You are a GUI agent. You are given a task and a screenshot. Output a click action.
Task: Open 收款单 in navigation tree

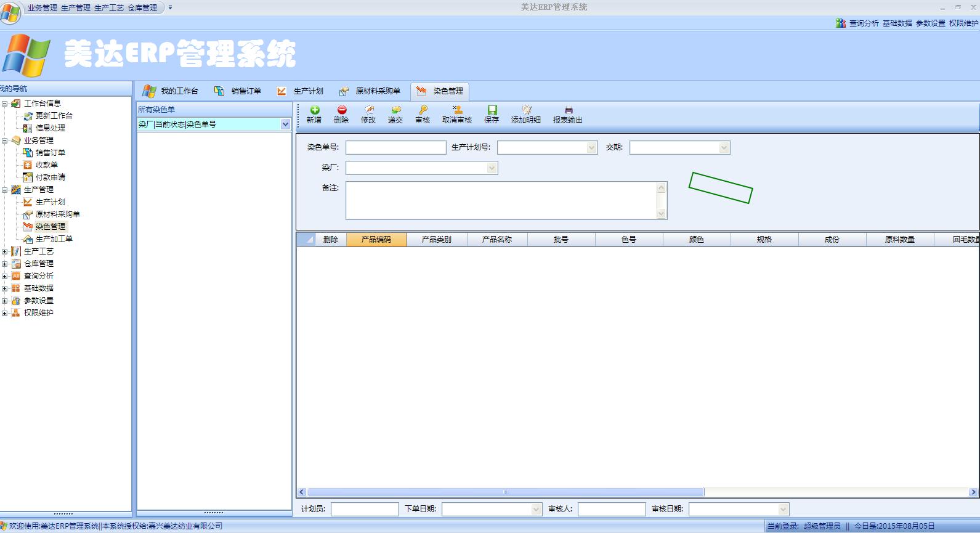point(46,165)
